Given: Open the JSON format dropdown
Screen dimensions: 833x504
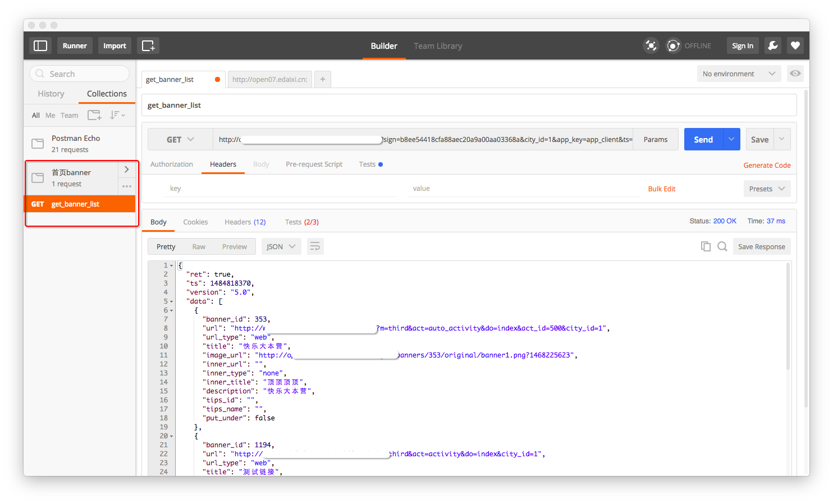Looking at the screenshot, I should [x=281, y=246].
